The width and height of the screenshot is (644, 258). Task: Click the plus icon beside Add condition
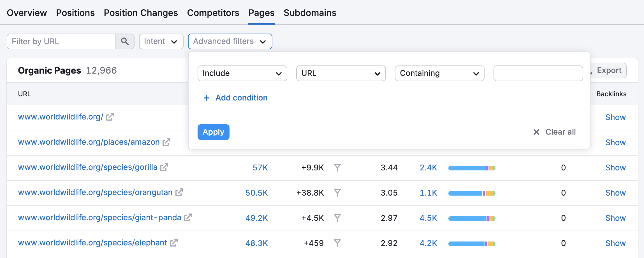(x=207, y=98)
